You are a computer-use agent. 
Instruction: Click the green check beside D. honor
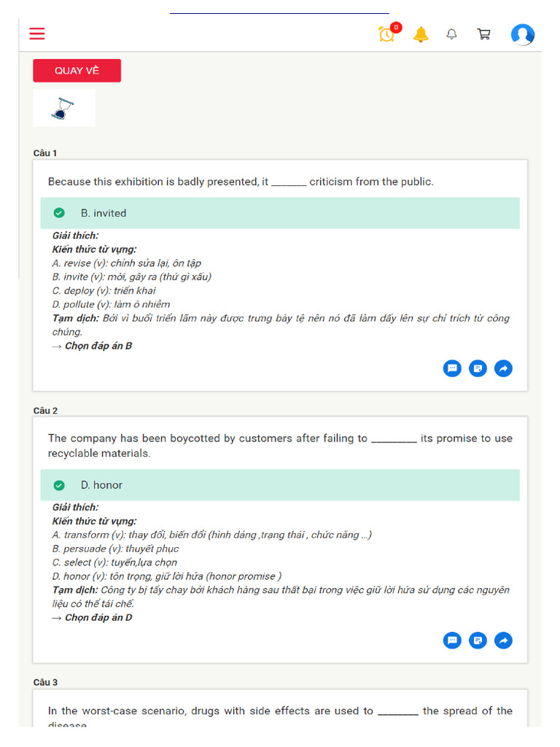[x=59, y=485]
